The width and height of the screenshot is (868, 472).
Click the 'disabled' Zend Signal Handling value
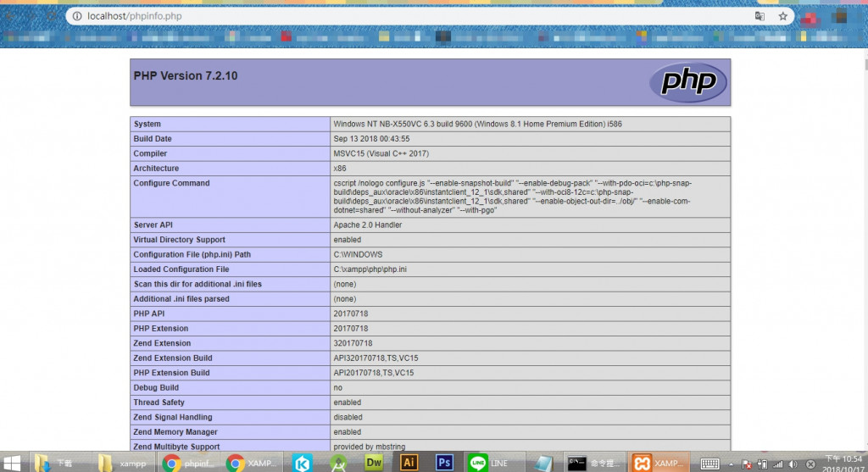[x=348, y=417]
